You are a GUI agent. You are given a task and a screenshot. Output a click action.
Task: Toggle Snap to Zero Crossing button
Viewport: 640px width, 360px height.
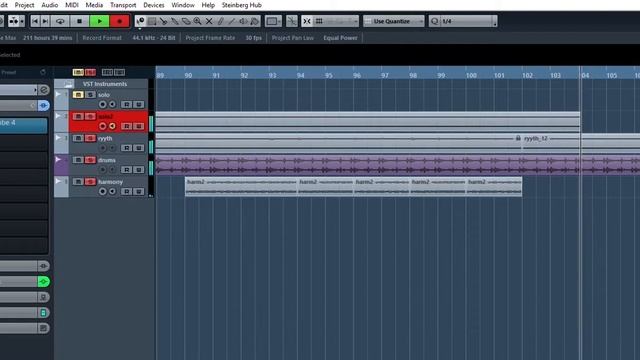[x=291, y=21]
